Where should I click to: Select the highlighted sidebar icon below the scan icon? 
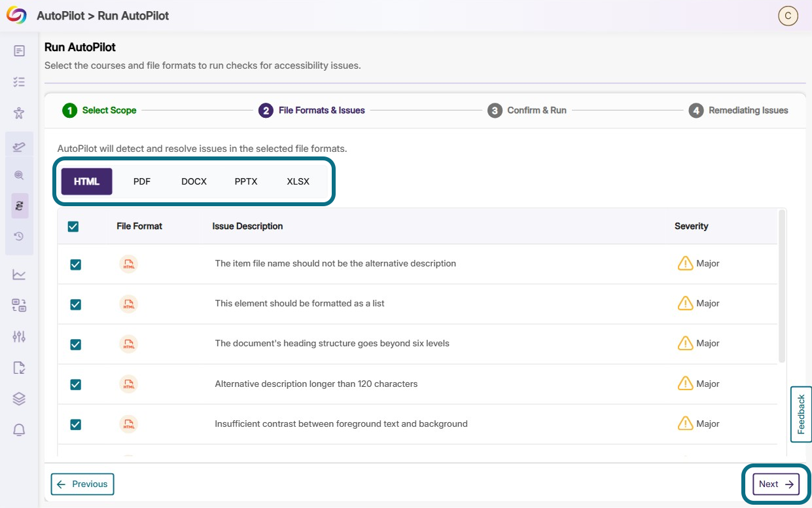tap(20, 206)
